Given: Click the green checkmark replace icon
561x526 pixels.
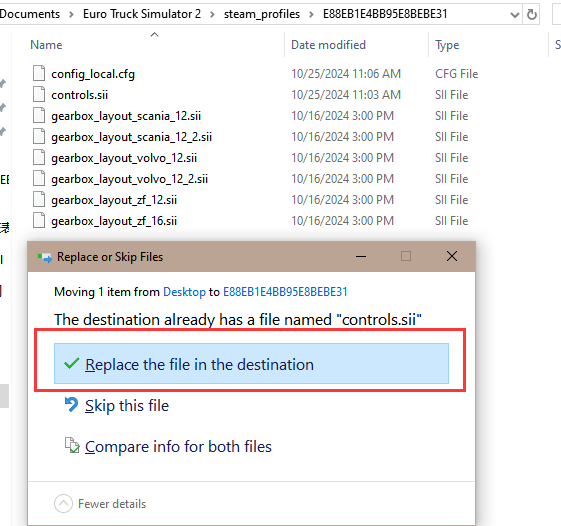Looking at the screenshot, I should [x=71, y=364].
